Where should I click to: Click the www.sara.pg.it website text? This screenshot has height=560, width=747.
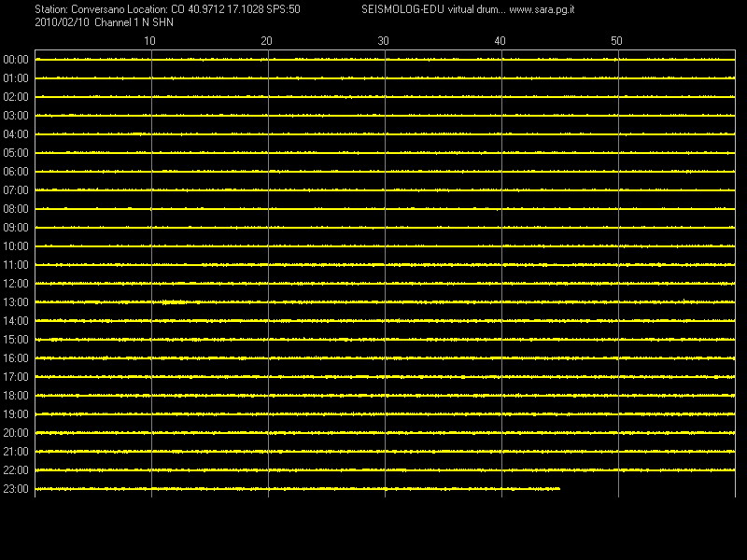coord(542,9)
